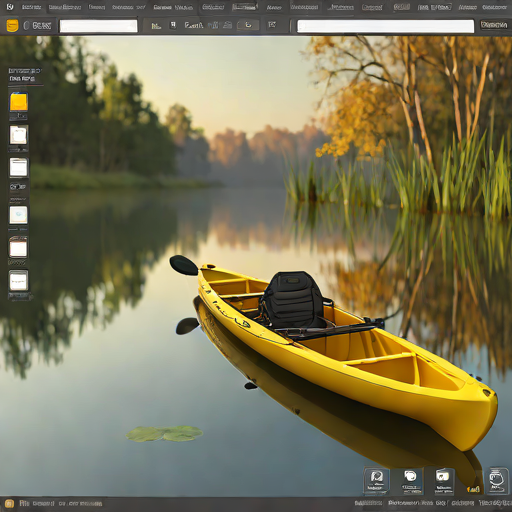Click the last text item in the status bar
Screen dimensions: 512x512
pyautogui.click(x=495, y=503)
